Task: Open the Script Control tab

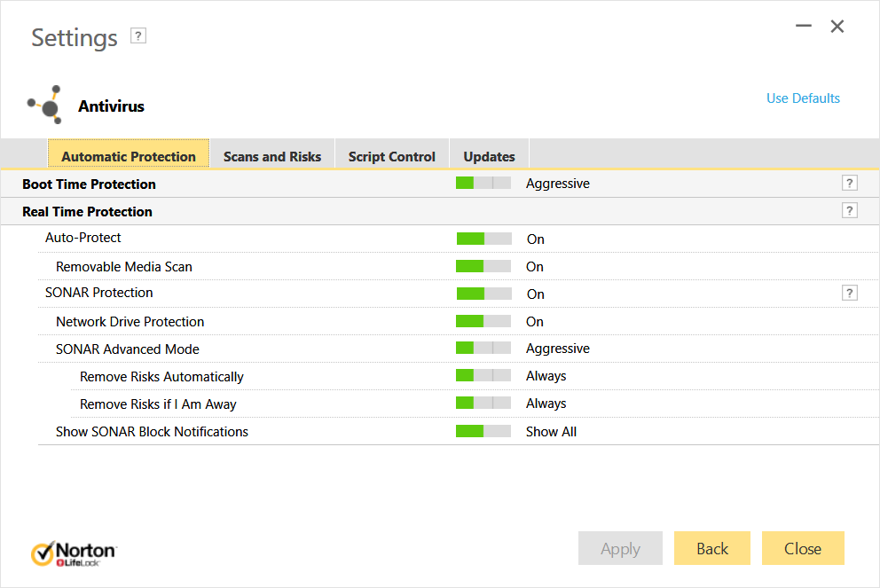Action: [391, 156]
